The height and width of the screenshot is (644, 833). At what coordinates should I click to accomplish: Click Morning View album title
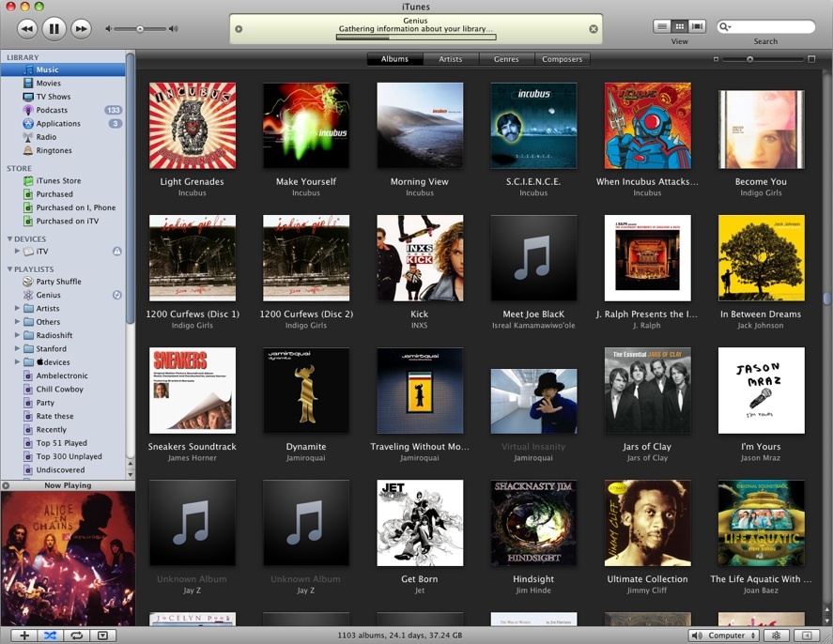click(419, 181)
